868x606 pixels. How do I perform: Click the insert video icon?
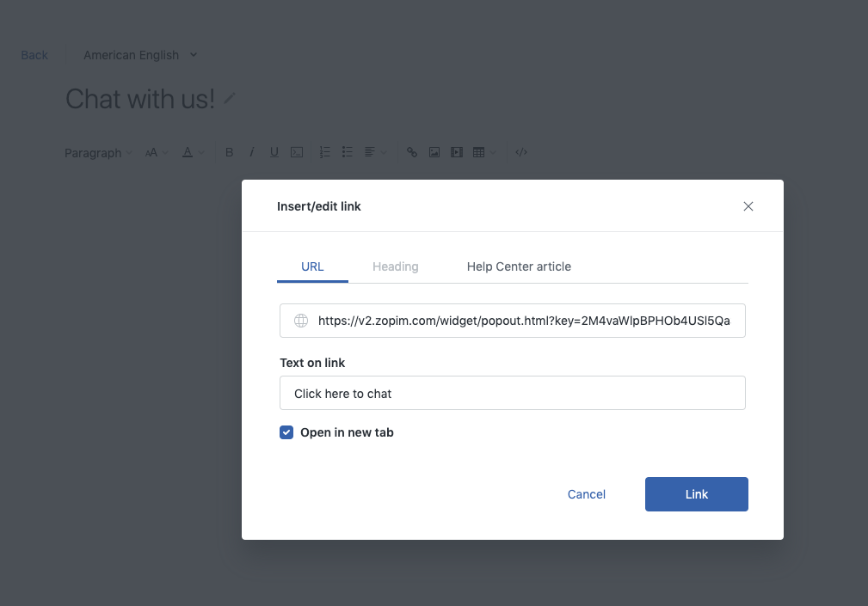[457, 153]
